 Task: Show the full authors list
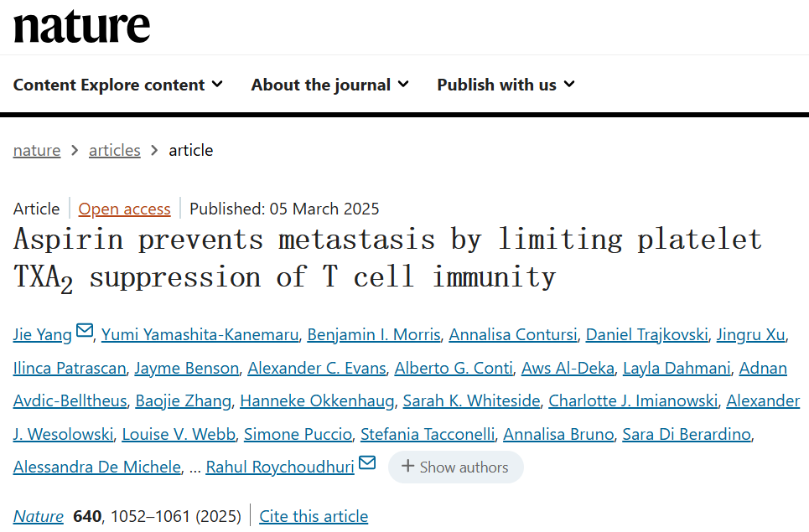click(456, 467)
